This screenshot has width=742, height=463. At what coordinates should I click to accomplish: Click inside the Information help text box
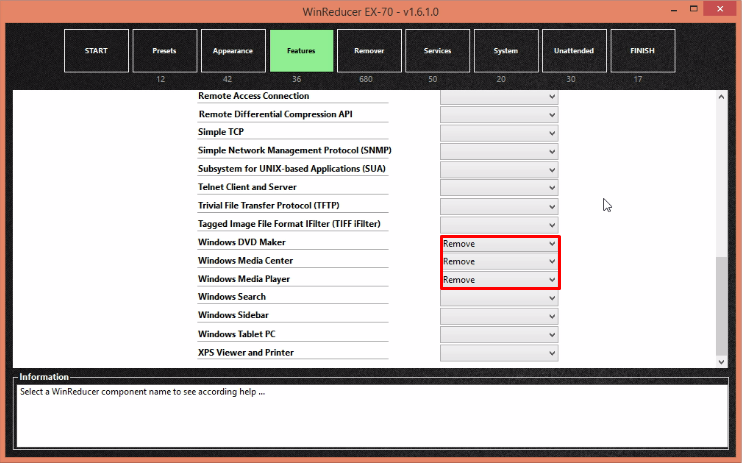[x=372, y=416]
